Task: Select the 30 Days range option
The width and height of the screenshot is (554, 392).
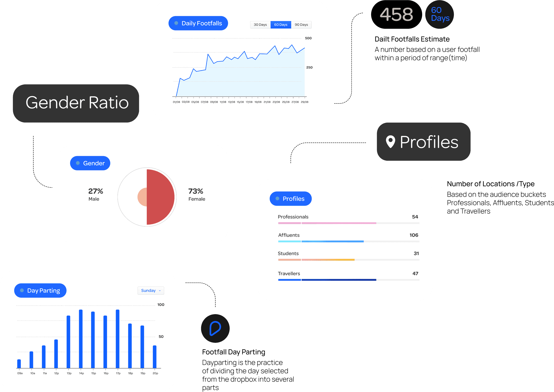Action: pos(260,25)
